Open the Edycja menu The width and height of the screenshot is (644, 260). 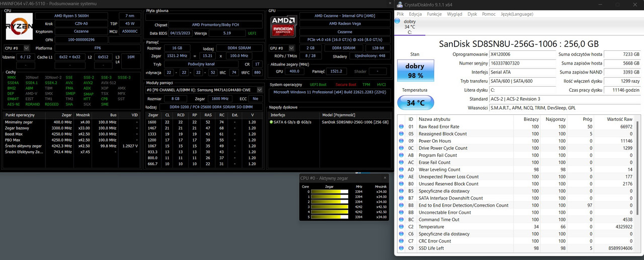click(416, 14)
